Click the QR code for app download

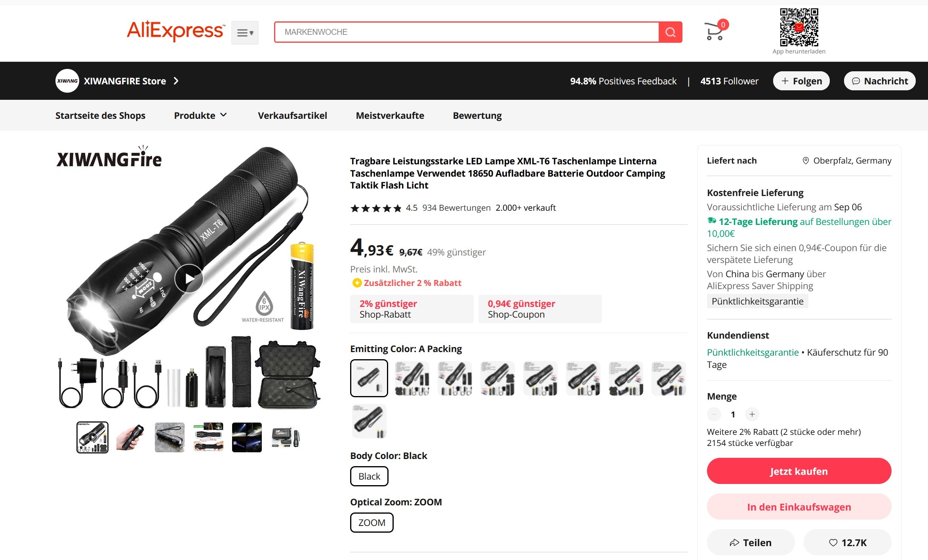pyautogui.click(x=799, y=27)
